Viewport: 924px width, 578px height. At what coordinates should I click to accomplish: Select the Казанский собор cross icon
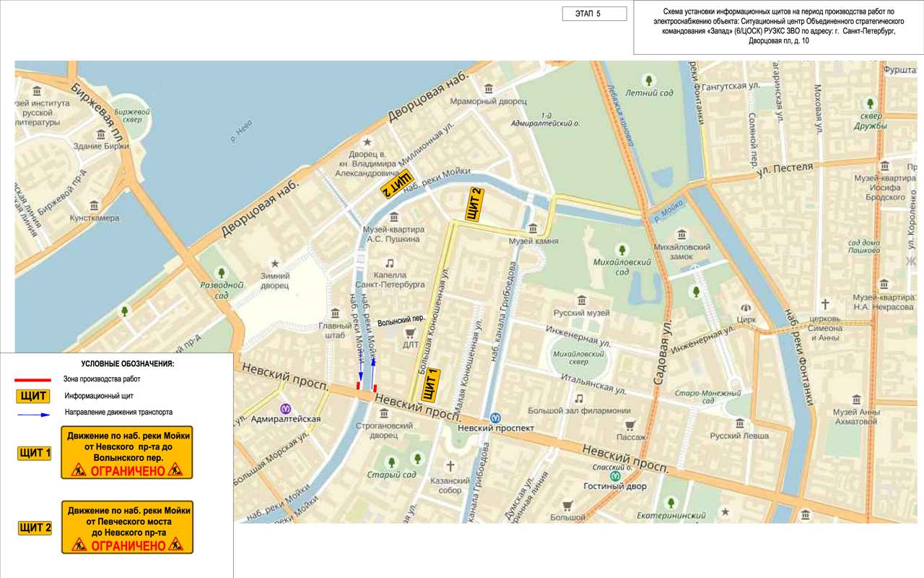450,466
